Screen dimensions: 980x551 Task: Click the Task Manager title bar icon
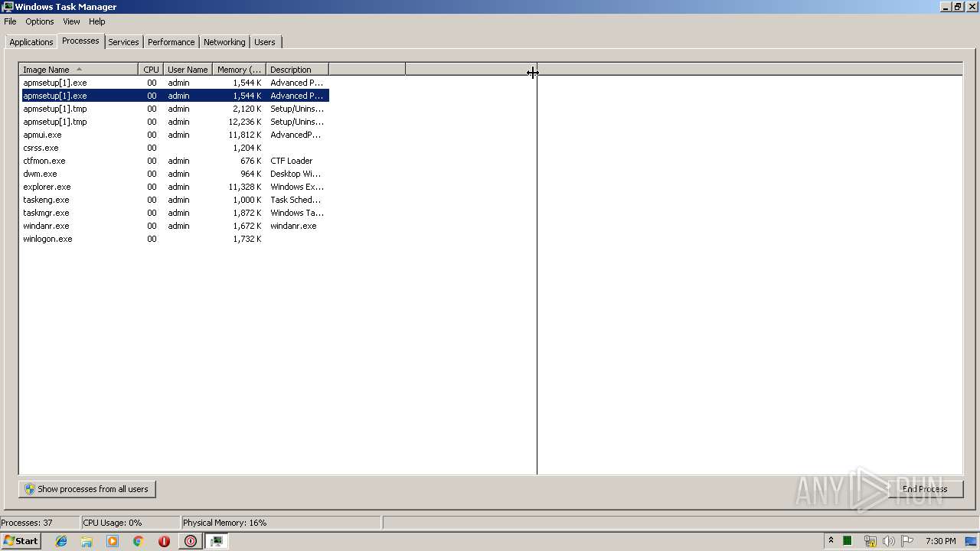8,7
